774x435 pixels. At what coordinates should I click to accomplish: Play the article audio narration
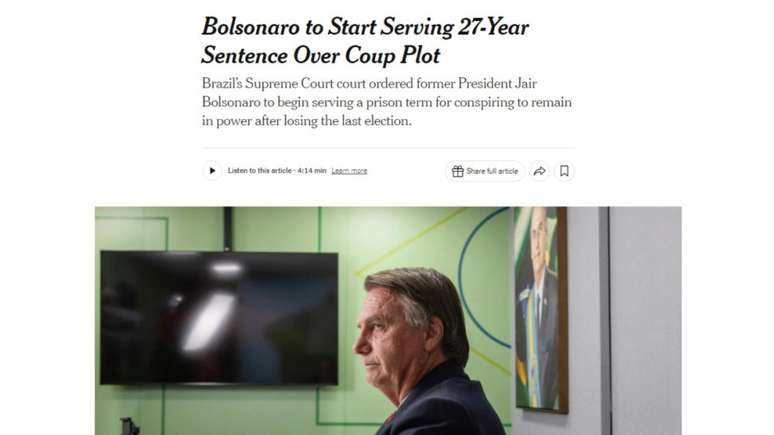[212, 171]
